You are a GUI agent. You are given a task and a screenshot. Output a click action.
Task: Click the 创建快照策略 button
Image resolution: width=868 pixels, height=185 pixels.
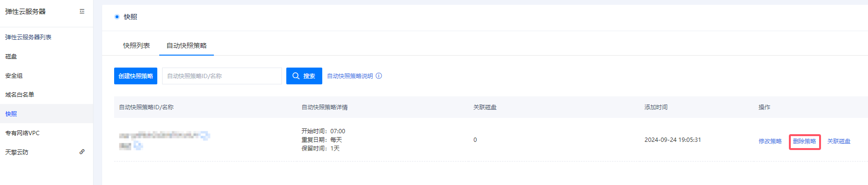(x=136, y=76)
